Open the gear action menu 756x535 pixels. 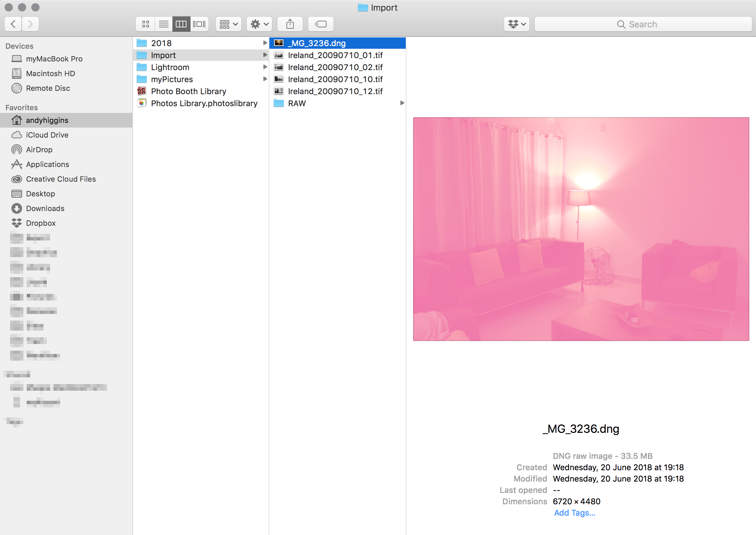(x=259, y=24)
